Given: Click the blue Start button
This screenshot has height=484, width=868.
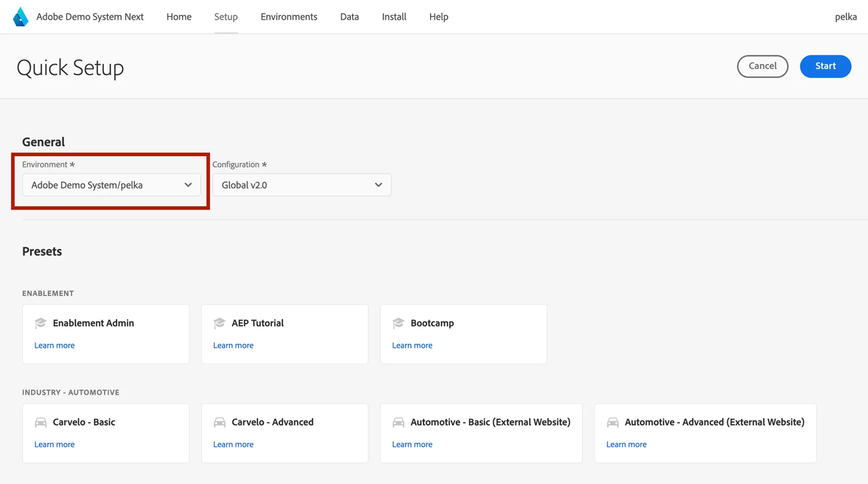Looking at the screenshot, I should click(825, 66).
